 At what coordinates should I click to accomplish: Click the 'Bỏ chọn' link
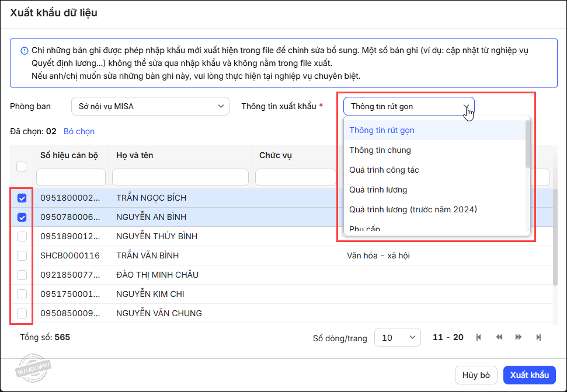point(79,131)
